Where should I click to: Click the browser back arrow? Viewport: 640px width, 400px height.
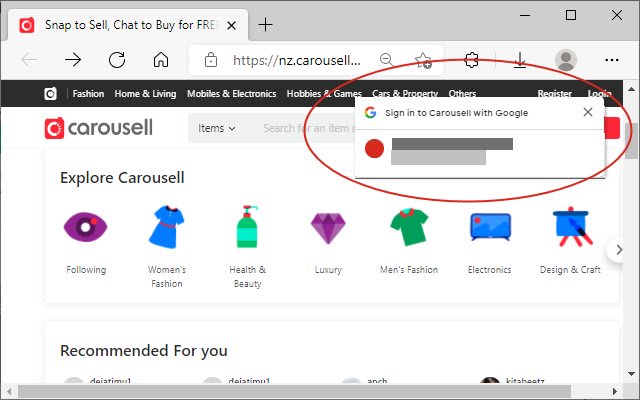29,60
